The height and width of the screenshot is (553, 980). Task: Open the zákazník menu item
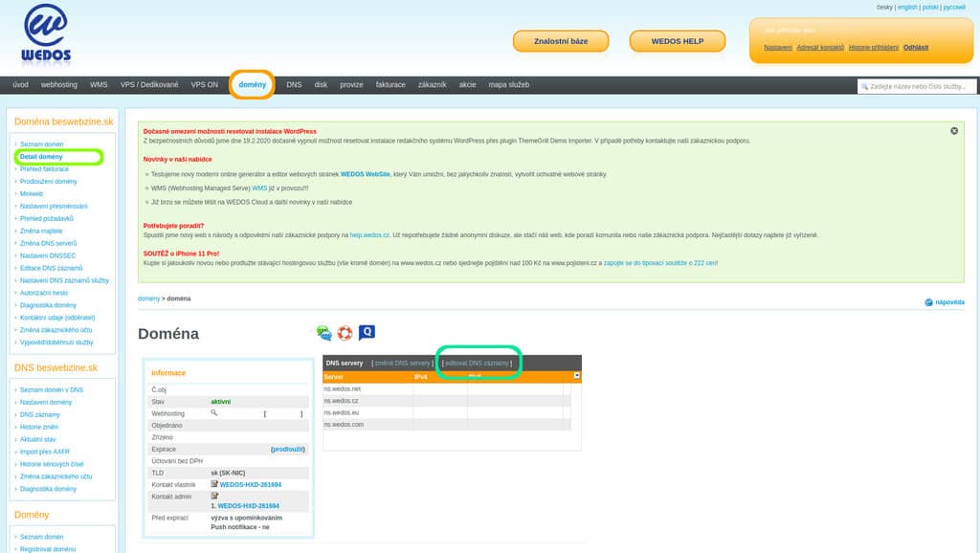click(x=432, y=85)
